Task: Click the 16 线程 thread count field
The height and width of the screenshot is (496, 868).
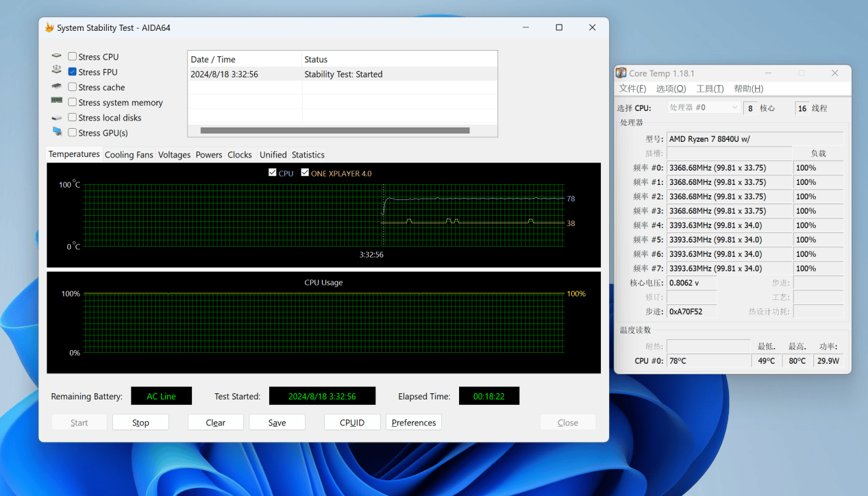Action: (x=802, y=108)
